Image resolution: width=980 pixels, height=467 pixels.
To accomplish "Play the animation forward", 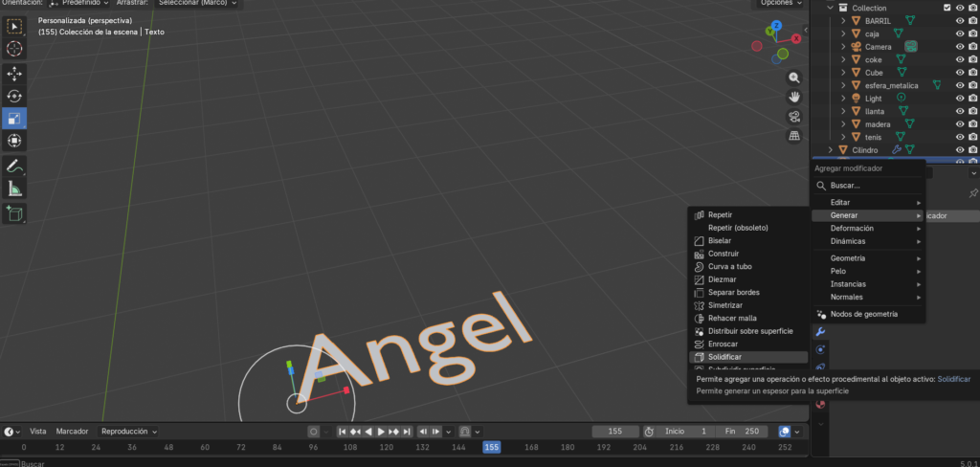I will [x=381, y=432].
